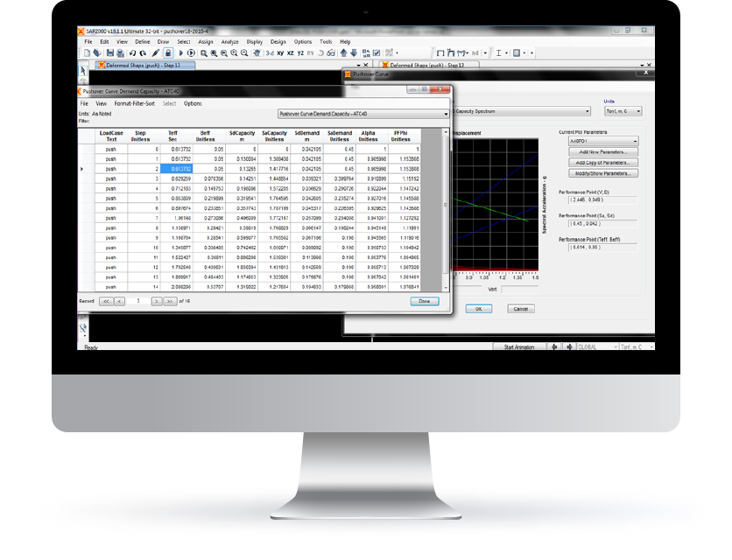Image resolution: width=732 pixels, height=560 pixels.
Task: Click the I-section frame toolbar icon
Action: pos(498,53)
